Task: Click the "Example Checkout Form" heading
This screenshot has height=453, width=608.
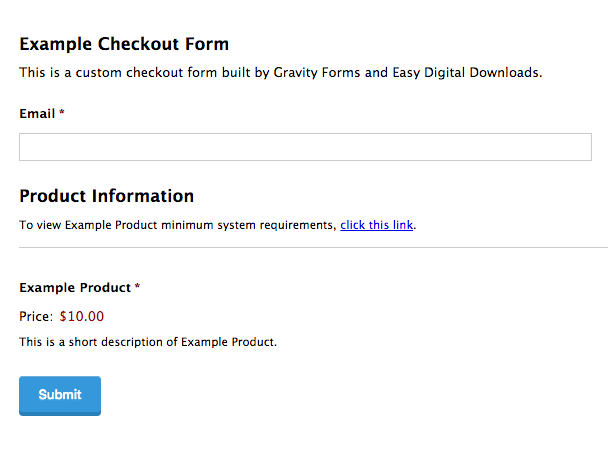Action: coord(124,44)
